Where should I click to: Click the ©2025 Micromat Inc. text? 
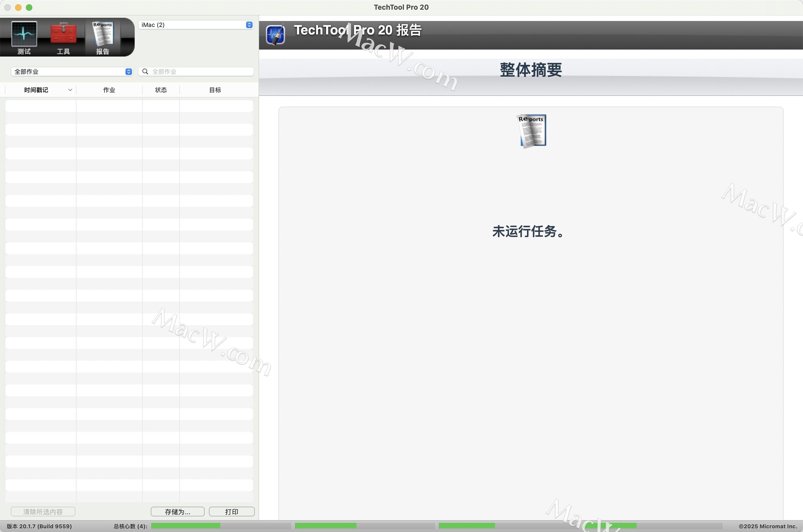pos(768,526)
